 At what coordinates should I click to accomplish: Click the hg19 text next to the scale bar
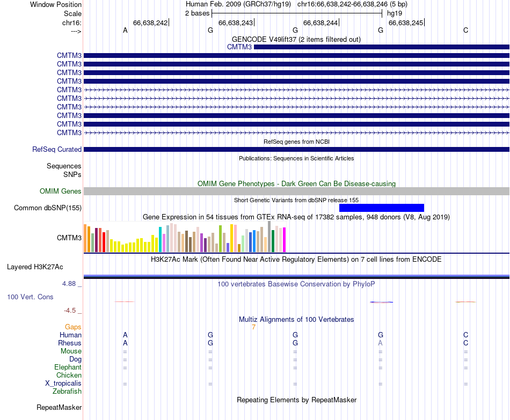click(395, 13)
